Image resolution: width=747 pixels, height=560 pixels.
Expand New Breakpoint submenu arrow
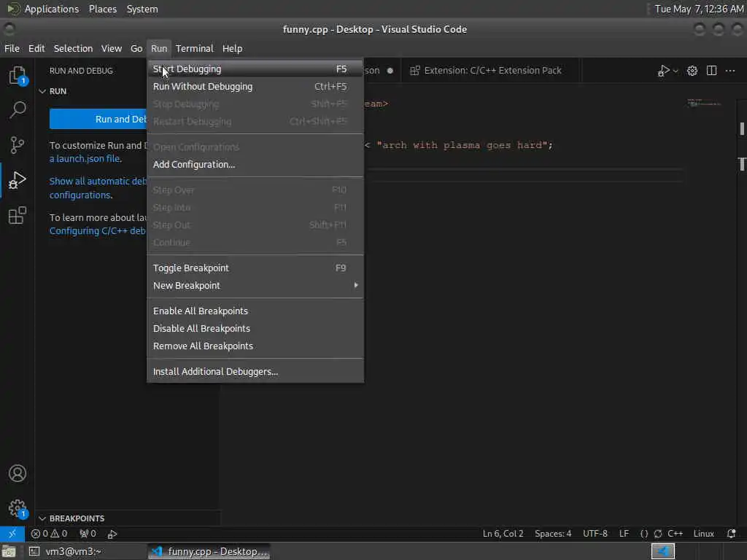click(x=356, y=285)
